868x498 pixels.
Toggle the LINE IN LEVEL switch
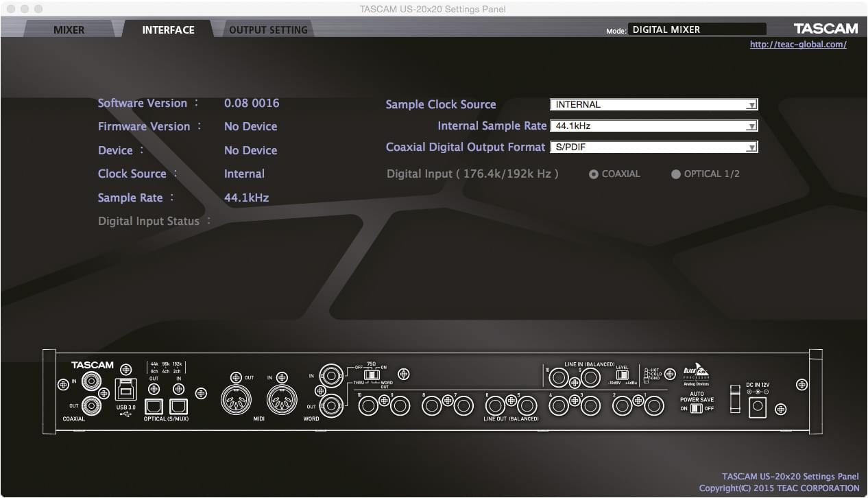(622, 375)
